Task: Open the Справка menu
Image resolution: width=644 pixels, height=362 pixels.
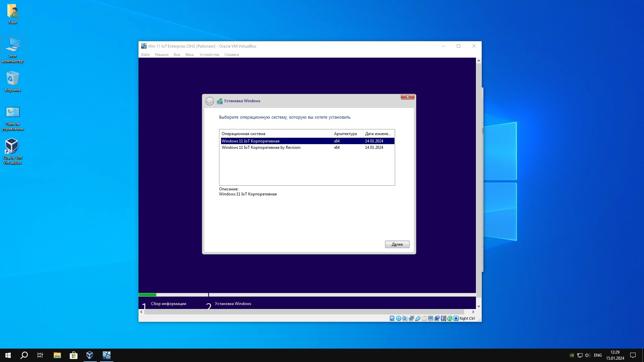Action: pos(231,55)
